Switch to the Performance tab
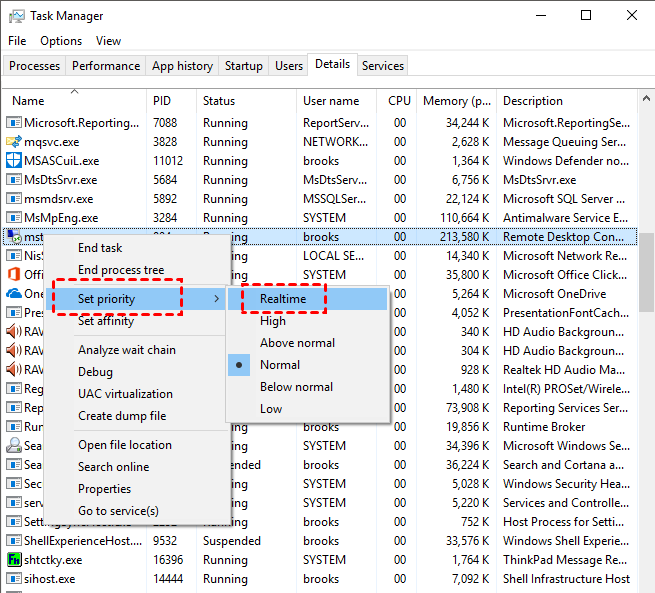The image size is (655, 593). (106, 66)
